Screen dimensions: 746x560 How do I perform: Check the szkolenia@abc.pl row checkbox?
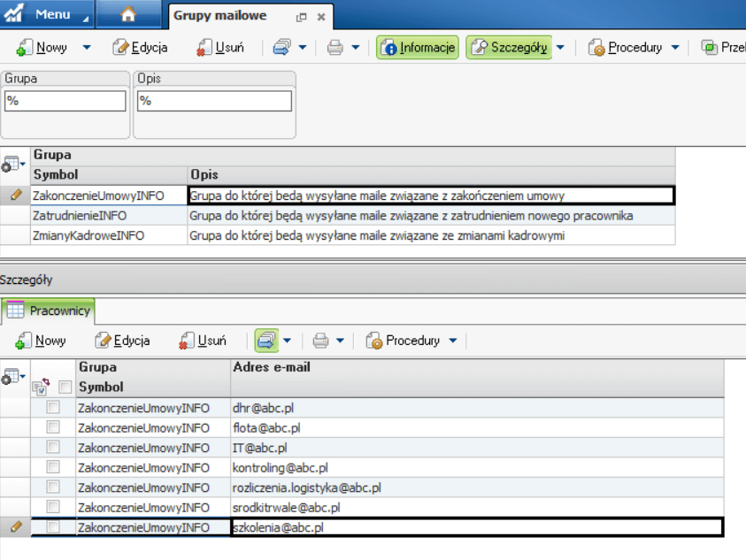point(53,526)
